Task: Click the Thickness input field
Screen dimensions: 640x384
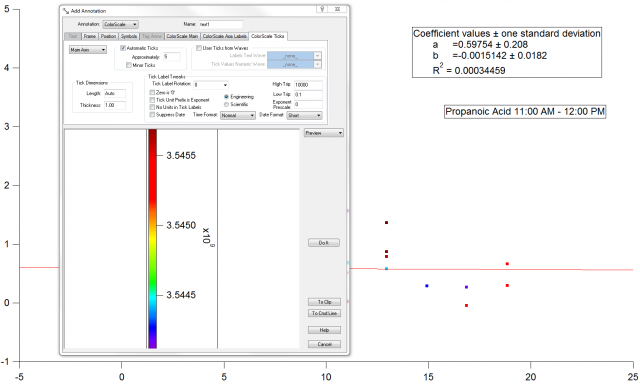Action: pos(115,105)
